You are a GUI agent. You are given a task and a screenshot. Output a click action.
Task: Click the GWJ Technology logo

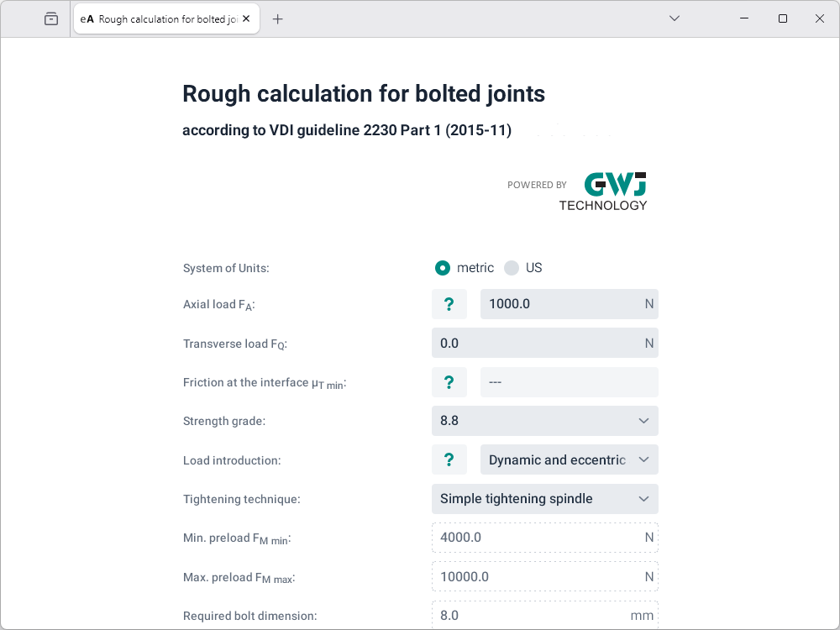click(603, 192)
